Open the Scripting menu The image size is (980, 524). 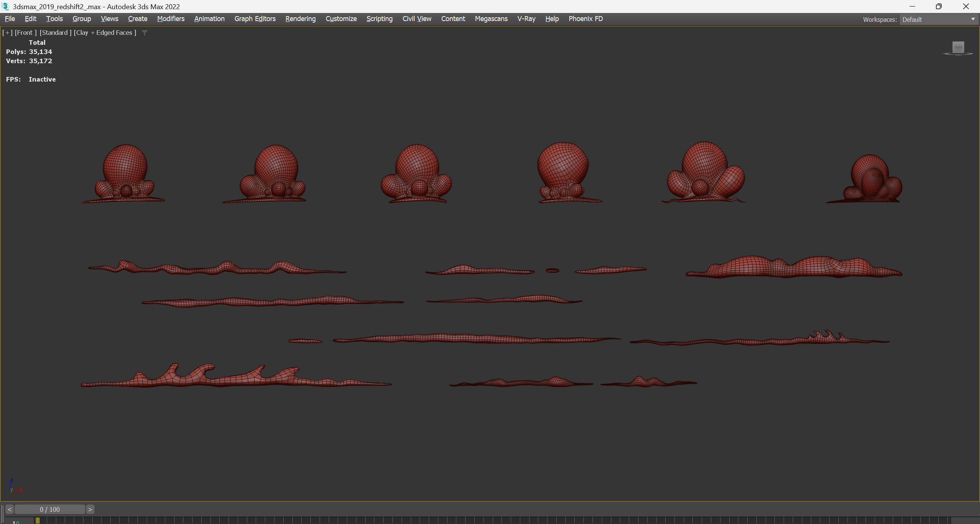(x=379, y=19)
